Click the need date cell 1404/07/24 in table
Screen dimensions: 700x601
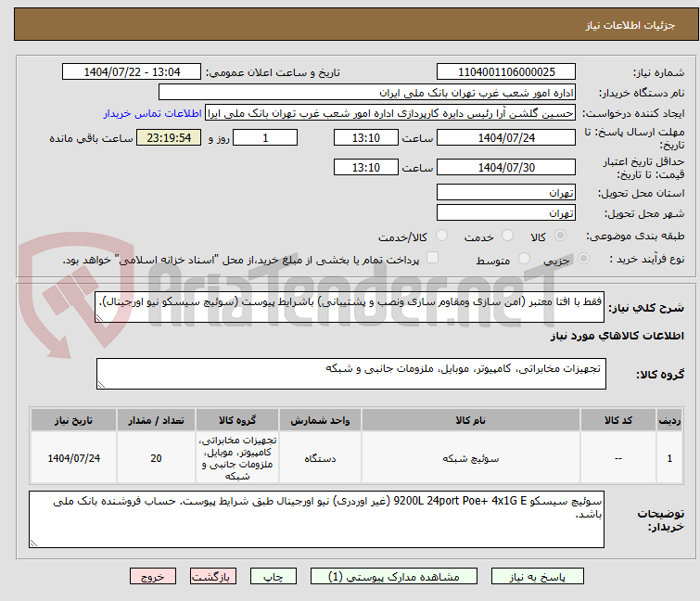point(73,458)
